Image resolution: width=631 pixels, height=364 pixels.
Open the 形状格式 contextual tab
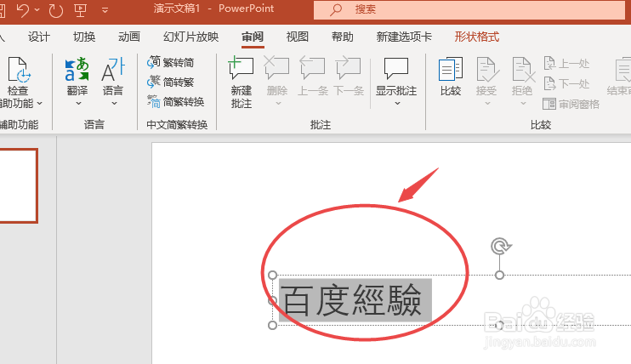point(477,37)
